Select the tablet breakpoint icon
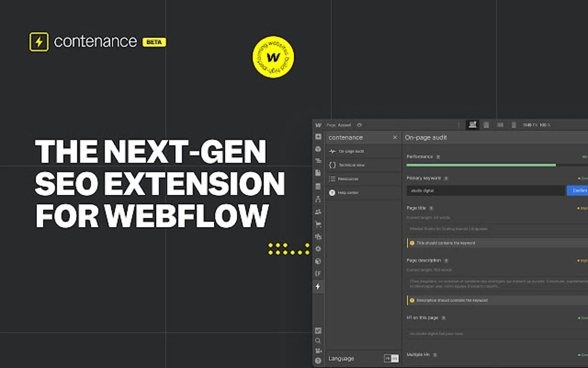This screenshot has height=368, width=588. click(486, 125)
